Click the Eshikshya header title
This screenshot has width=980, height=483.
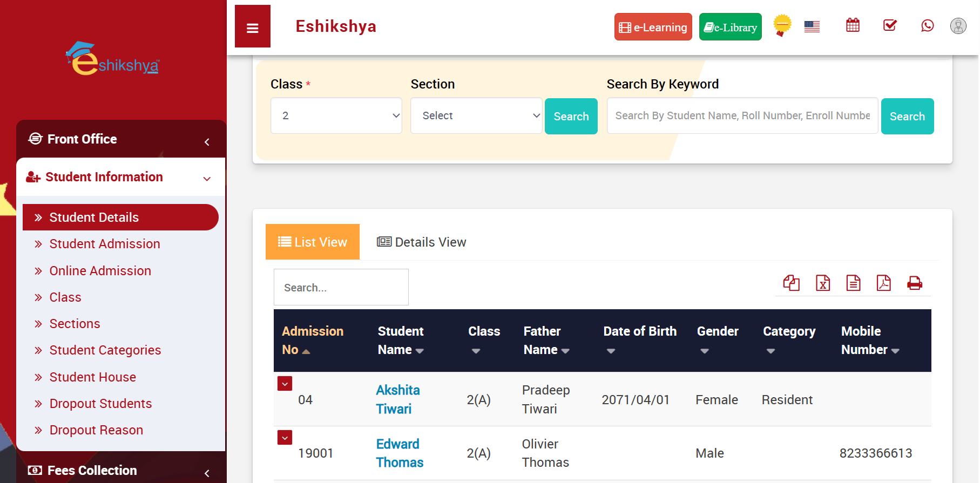[x=336, y=26]
